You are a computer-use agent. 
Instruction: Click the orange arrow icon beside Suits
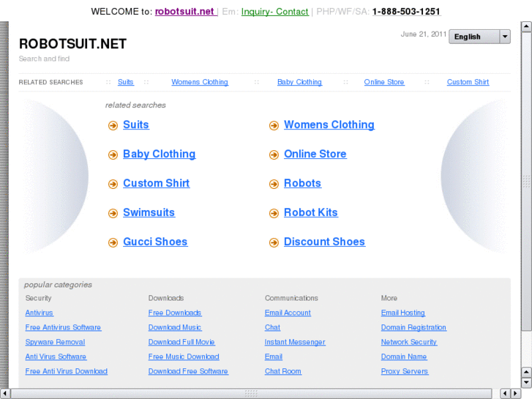tap(113, 125)
